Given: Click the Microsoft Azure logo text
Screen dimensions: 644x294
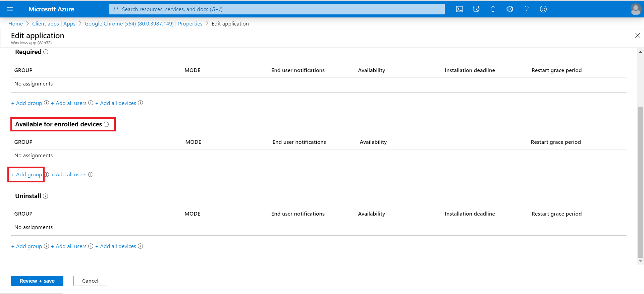Looking at the screenshot, I should pos(51,9).
